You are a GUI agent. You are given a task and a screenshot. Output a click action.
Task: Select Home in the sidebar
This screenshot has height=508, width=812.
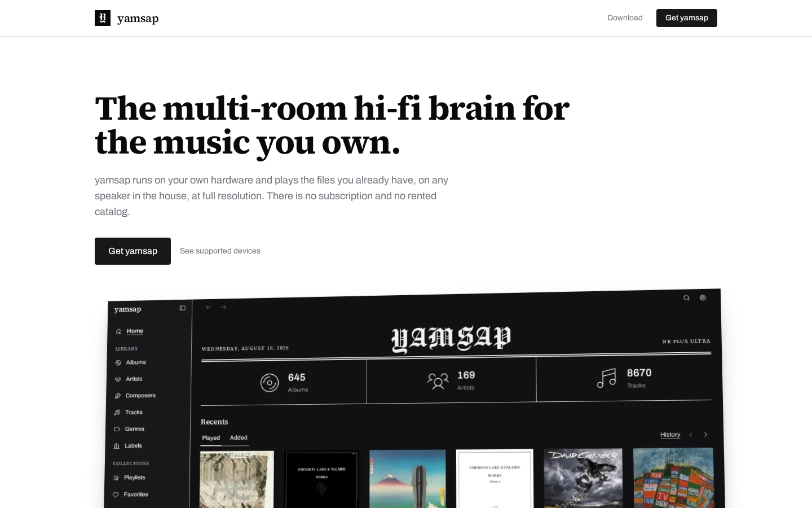135,331
